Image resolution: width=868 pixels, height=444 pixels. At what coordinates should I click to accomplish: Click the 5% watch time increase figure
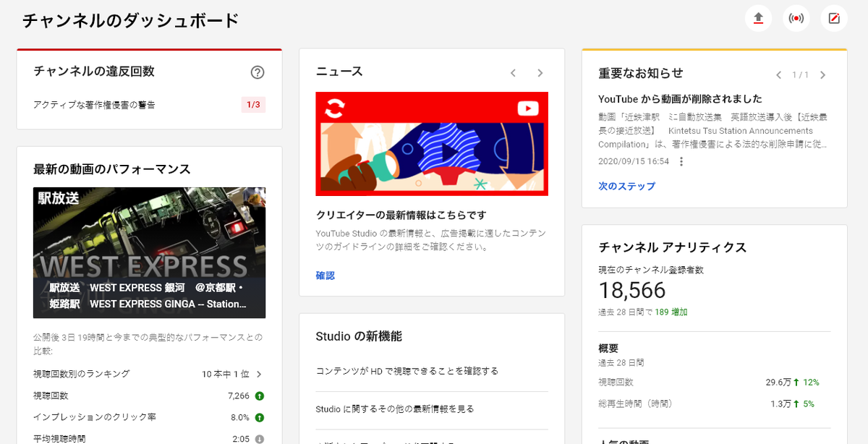809,404
